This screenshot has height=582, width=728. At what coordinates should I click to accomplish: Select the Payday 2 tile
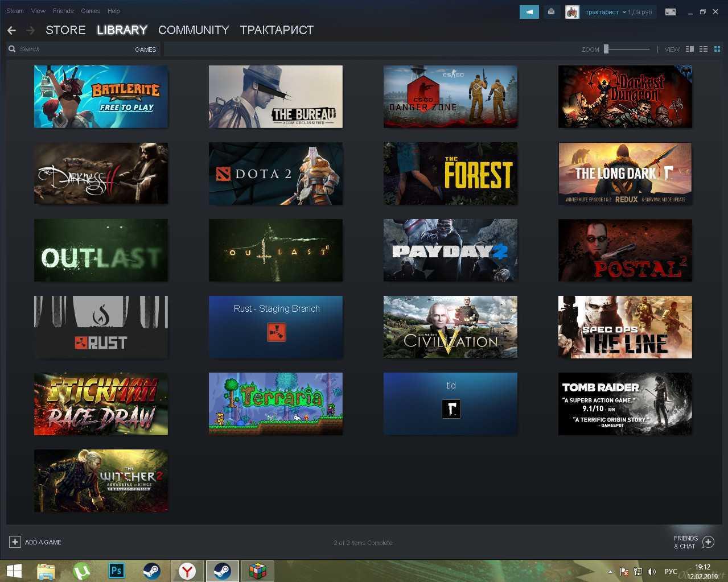click(x=450, y=250)
